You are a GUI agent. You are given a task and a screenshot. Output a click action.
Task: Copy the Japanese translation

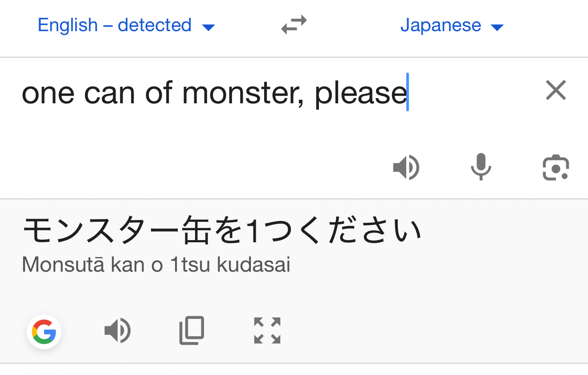pos(192,331)
